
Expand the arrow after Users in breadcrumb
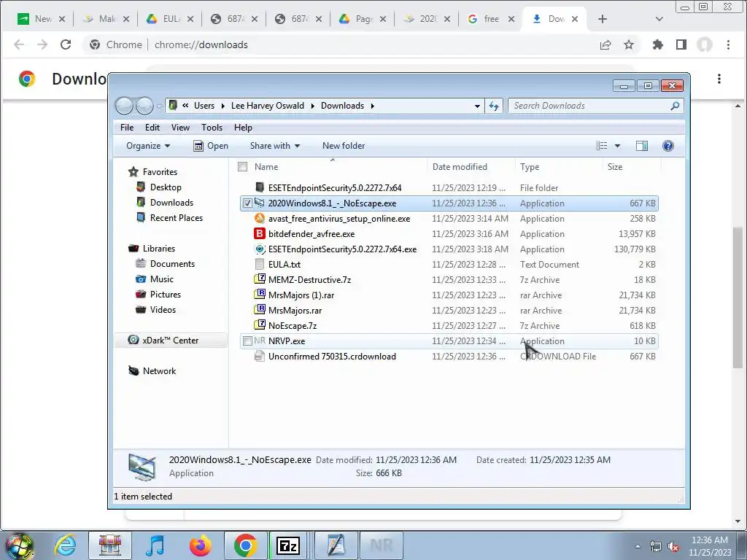coord(222,106)
